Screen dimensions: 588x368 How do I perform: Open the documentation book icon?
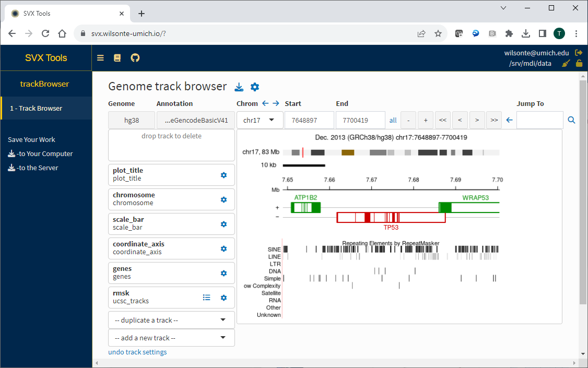click(x=117, y=58)
